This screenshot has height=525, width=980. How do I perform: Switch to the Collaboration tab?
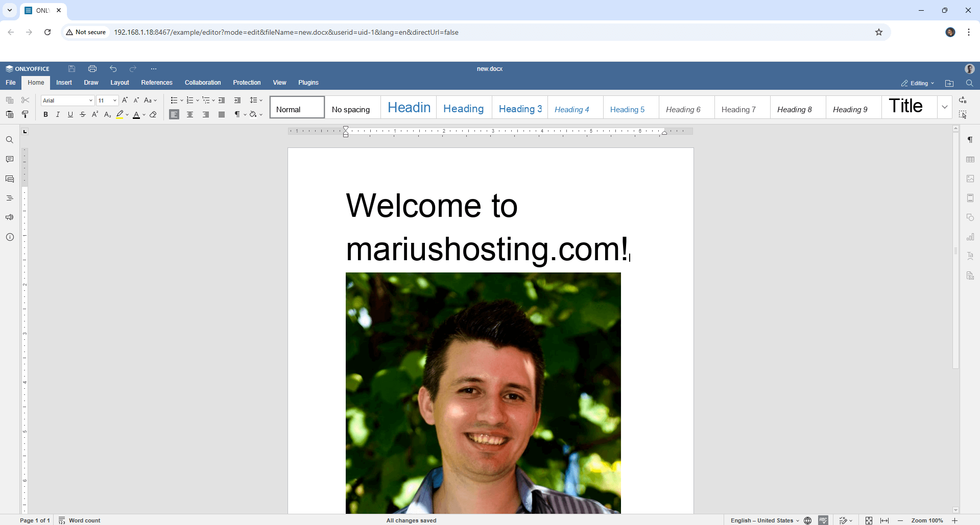point(203,83)
